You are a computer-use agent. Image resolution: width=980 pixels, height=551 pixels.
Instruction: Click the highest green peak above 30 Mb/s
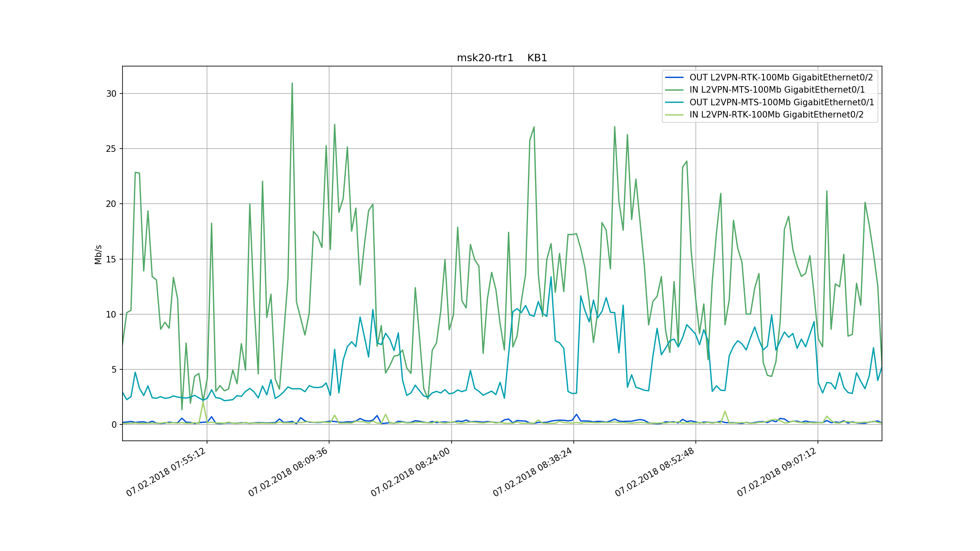point(292,84)
